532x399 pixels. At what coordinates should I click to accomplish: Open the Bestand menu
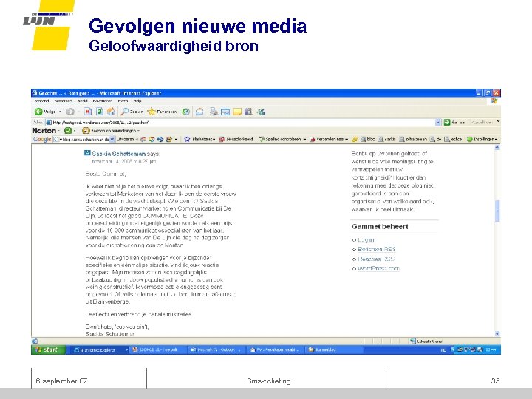pyautogui.click(x=41, y=100)
